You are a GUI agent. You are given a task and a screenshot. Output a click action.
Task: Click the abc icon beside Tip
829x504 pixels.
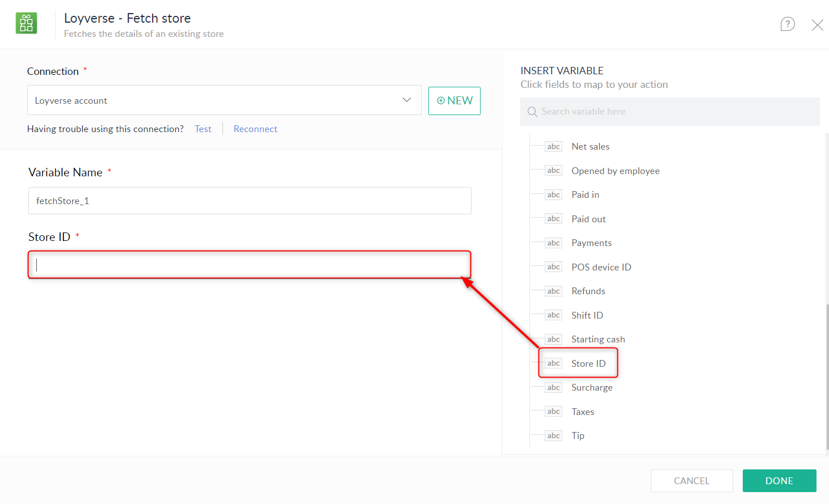click(x=553, y=436)
